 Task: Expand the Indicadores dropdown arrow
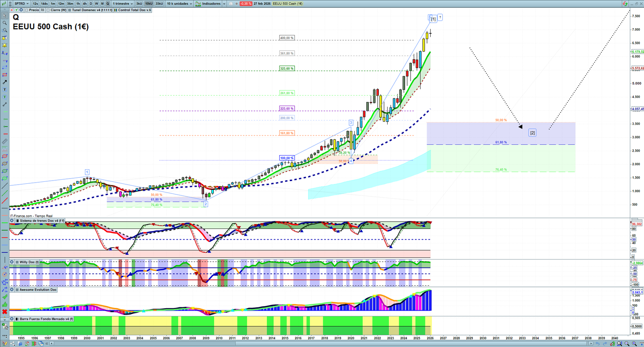[224, 4]
